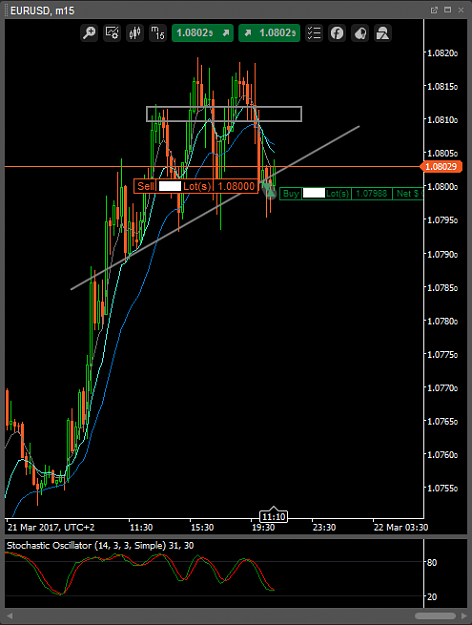Open chart settings icon with gear
472x625 pixels.
pos(112,33)
